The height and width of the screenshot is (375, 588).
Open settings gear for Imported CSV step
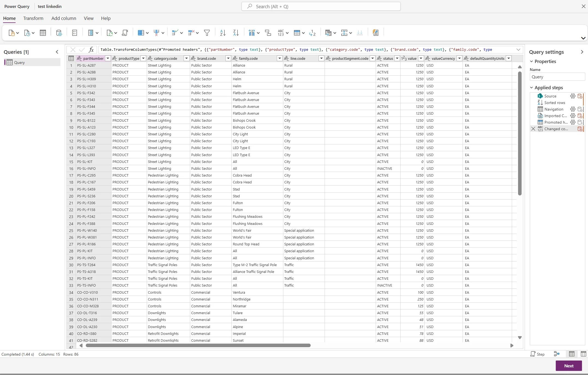[x=573, y=116]
